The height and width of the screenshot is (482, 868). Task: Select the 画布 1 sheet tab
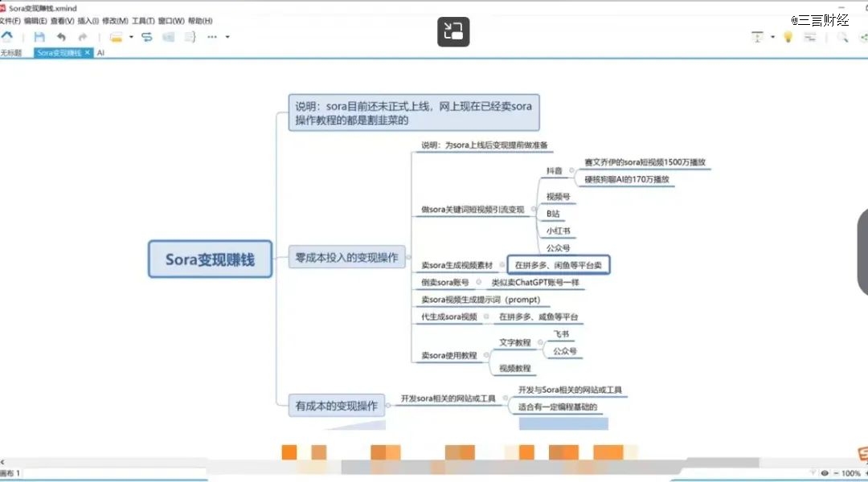(x=10, y=473)
